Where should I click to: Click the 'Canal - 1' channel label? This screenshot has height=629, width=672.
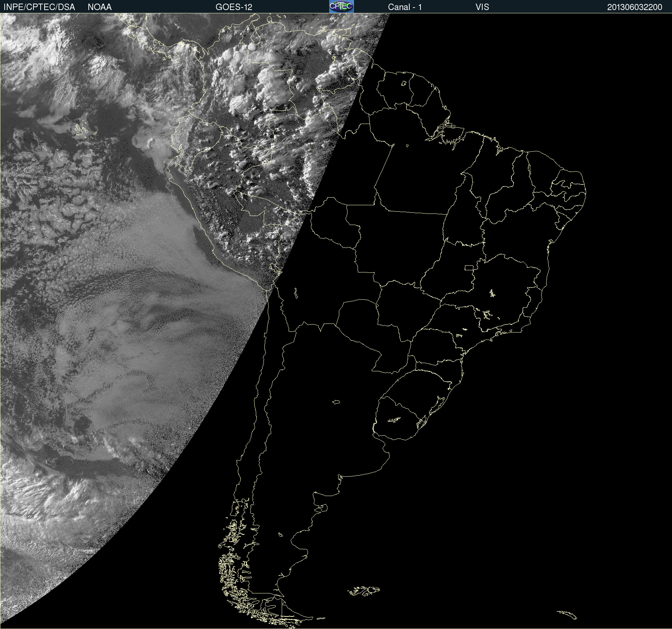[405, 7]
